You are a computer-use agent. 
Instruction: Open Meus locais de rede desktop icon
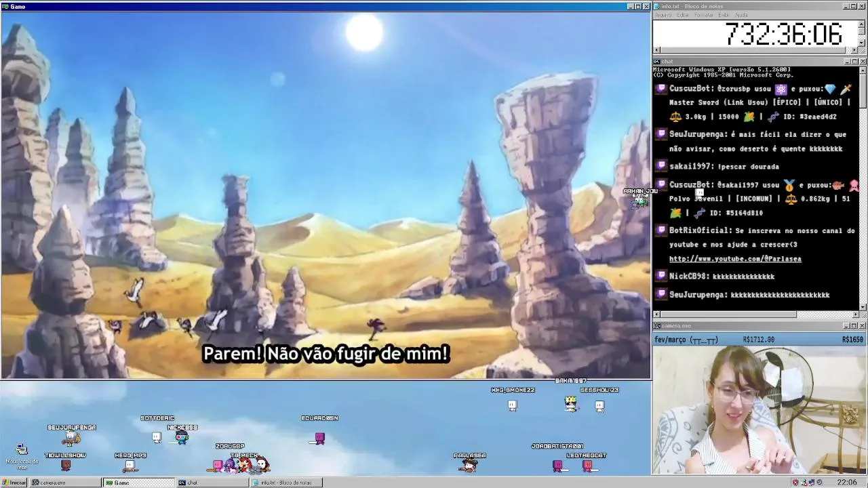(x=22, y=456)
